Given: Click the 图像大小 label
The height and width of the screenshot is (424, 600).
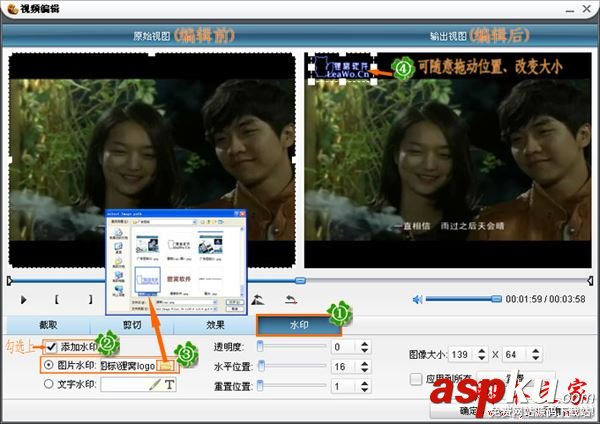Looking at the screenshot, I should pos(427,354).
